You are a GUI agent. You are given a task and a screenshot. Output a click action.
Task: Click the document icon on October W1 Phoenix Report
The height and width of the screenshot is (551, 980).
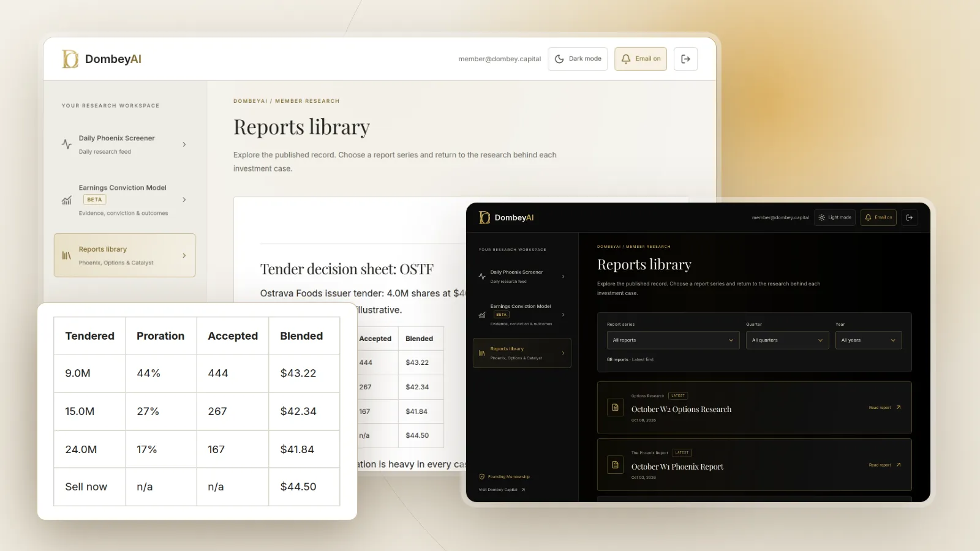615,465
